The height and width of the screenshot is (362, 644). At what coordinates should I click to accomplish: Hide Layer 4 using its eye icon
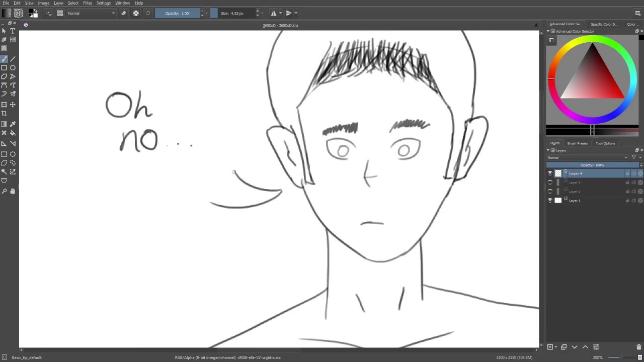550,173
